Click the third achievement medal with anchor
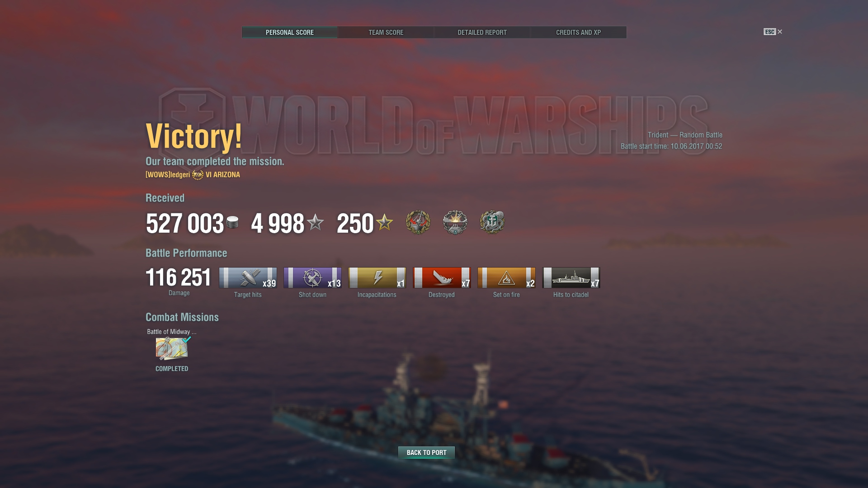 coord(492,222)
